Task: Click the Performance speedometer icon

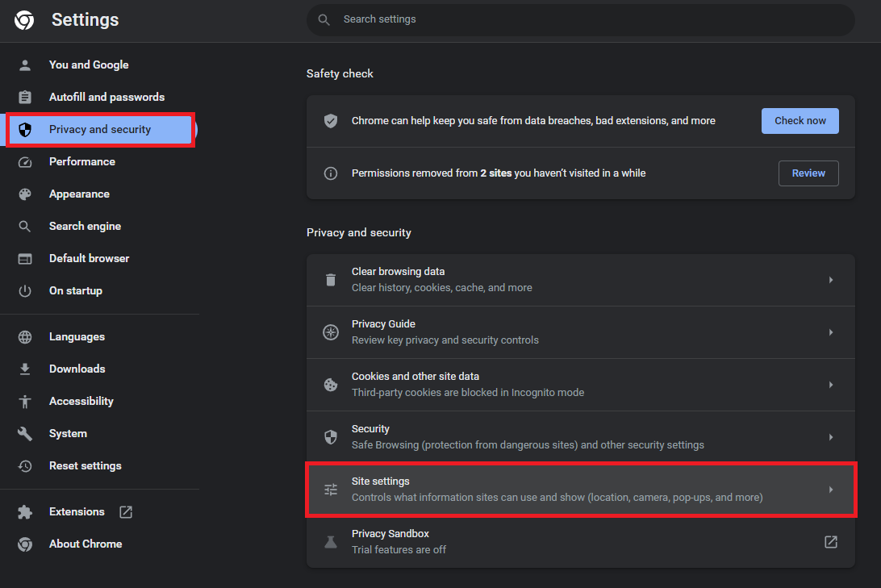Action: pyautogui.click(x=25, y=162)
